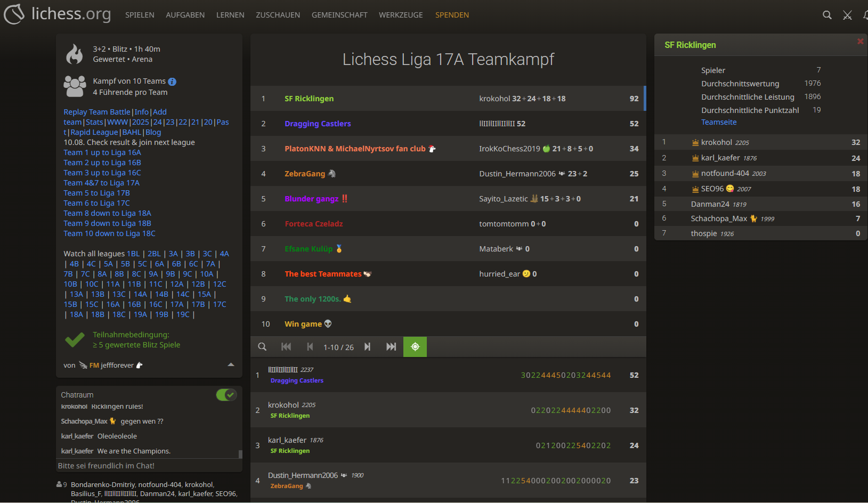Image resolution: width=868 pixels, height=503 pixels.
Task: Open karl_kaefer in team panel list
Action: click(x=761, y=158)
